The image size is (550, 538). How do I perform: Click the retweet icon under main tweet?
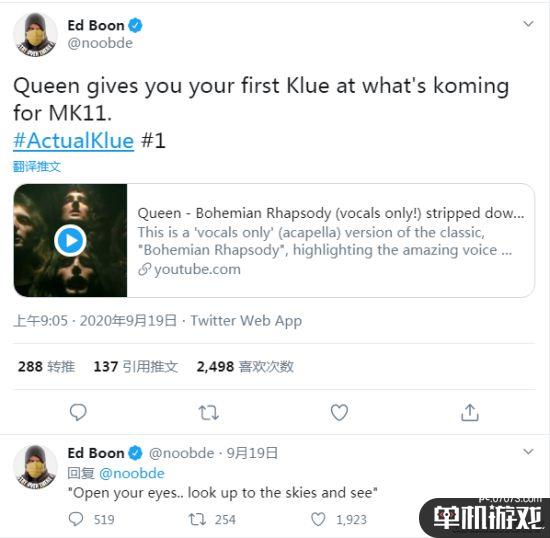tap(209, 412)
